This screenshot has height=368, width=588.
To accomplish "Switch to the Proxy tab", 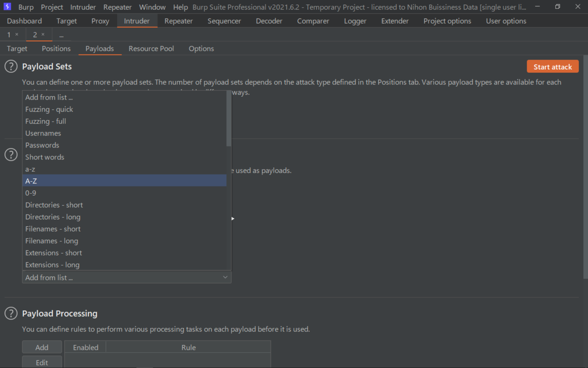I will (100, 21).
